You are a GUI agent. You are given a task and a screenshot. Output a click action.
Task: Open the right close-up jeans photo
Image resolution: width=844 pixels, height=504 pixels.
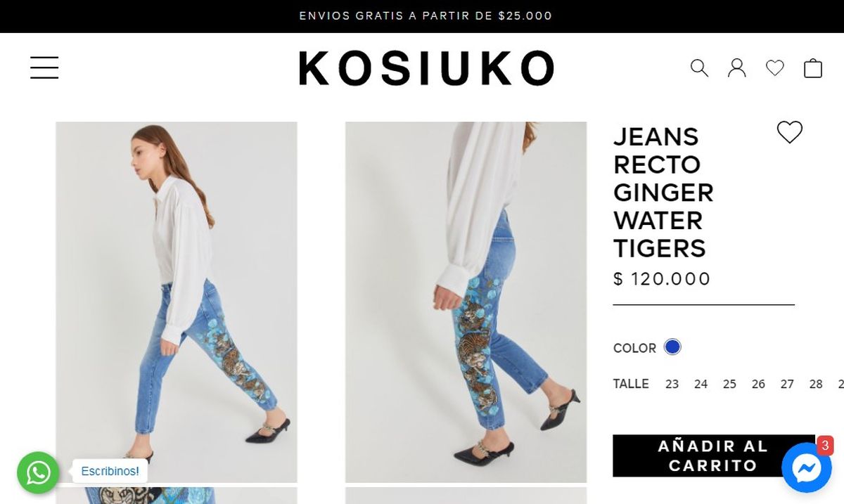click(x=466, y=302)
